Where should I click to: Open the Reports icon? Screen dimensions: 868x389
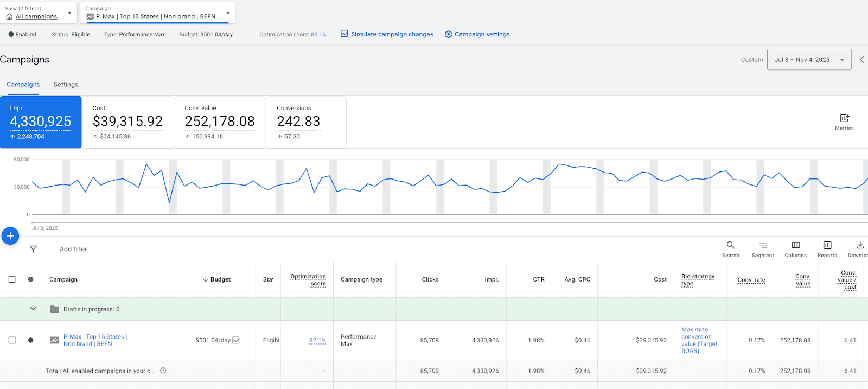(827, 245)
